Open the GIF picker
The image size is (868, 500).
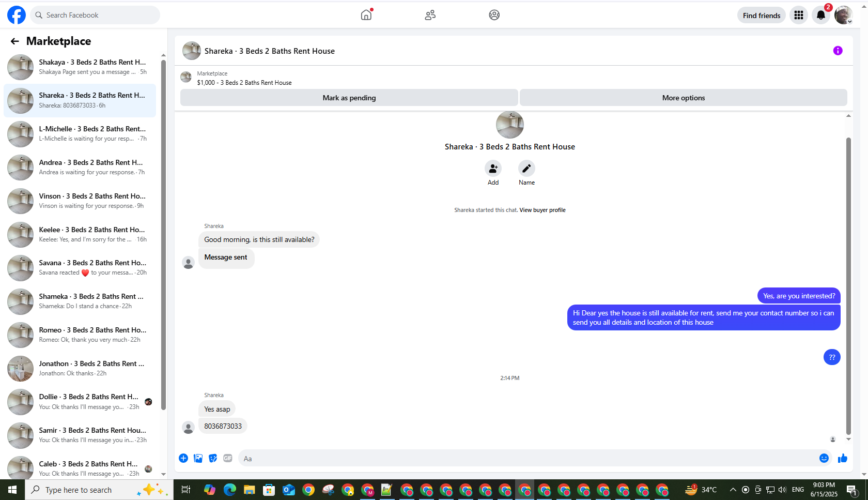228,458
